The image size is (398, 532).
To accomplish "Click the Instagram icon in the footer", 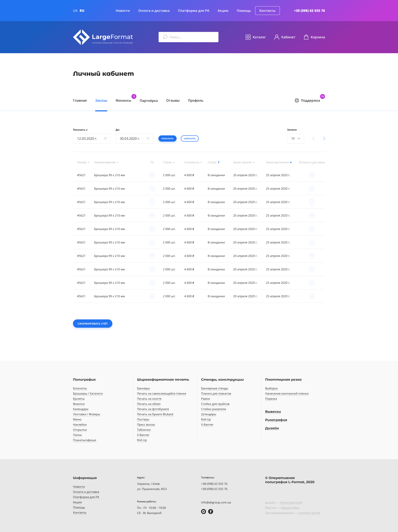I will pyautogui.click(x=203, y=512).
